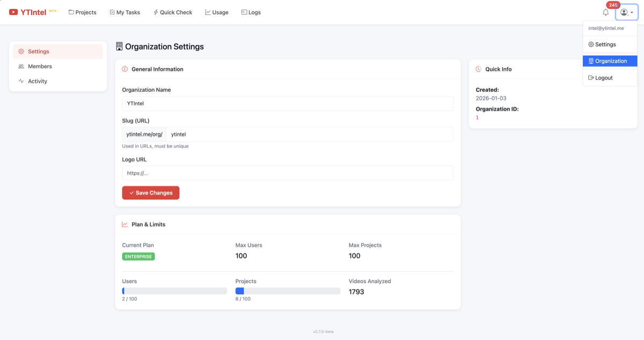Open the Usage page
The width and height of the screenshot is (644, 340).
(217, 12)
